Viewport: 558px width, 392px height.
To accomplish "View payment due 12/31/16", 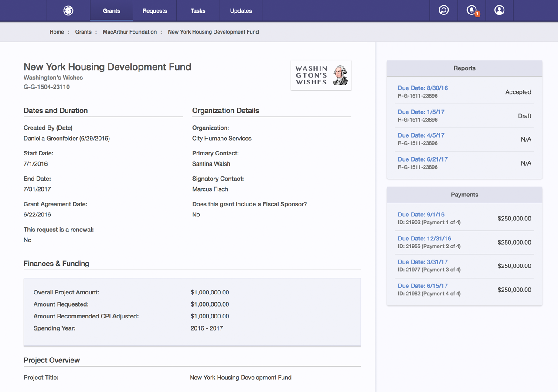I will (424, 239).
